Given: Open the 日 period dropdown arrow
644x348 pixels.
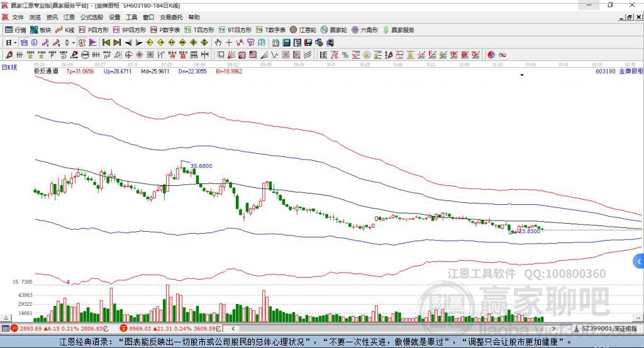Looking at the screenshot, I should [x=15, y=43].
